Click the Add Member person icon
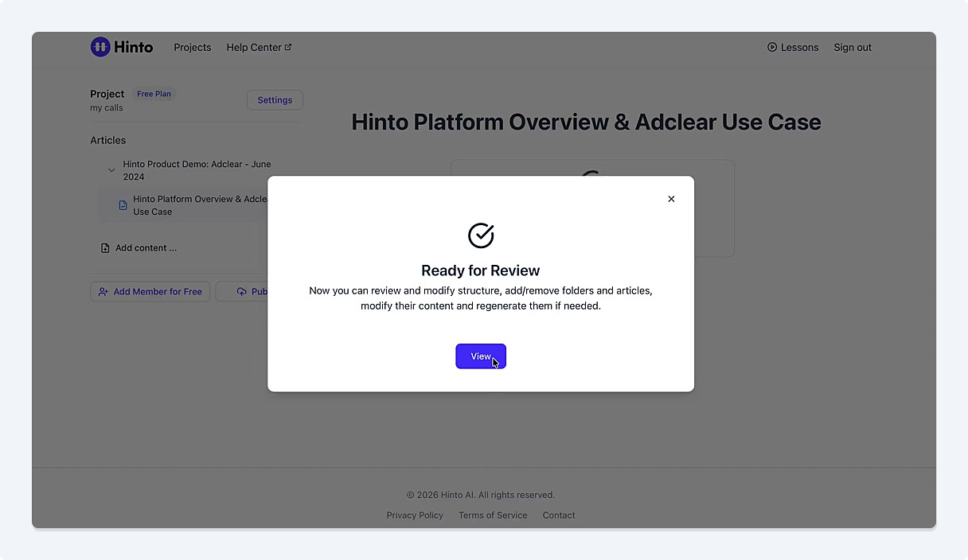Image resolution: width=968 pixels, height=560 pixels. click(x=103, y=292)
